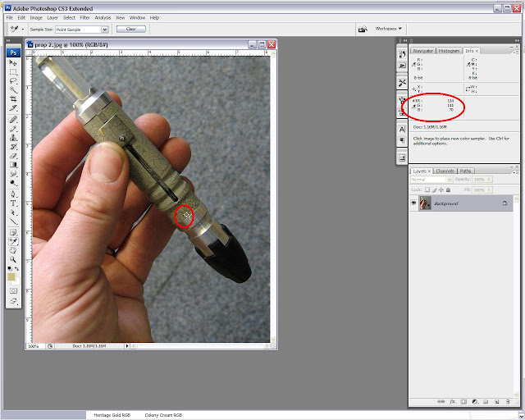Select the Move tool

(13, 62)
